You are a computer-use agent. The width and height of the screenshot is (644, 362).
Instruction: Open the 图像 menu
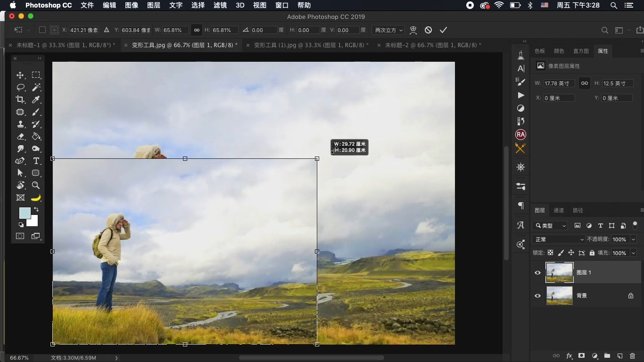pyautogui.click(x=132, y=5)
